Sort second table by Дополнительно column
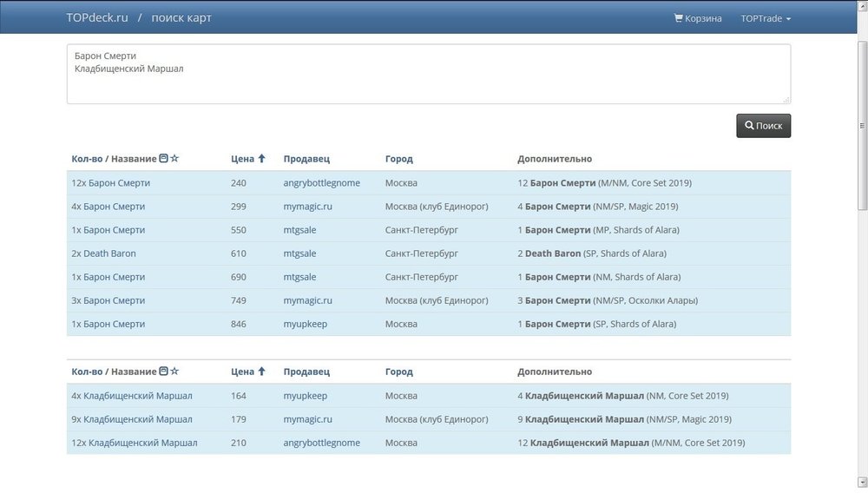This screenshot has width=868, height=500. (555, 372)
